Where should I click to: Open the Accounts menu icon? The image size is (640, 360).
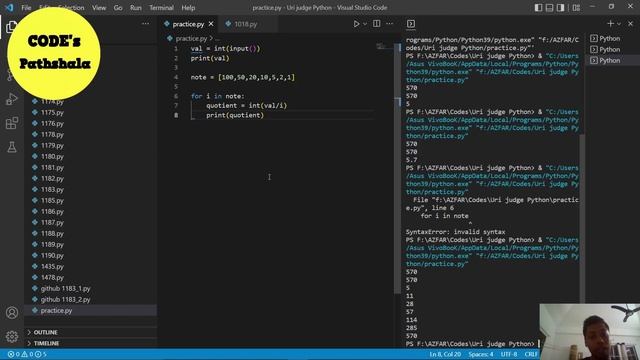(x=11, y=313)
